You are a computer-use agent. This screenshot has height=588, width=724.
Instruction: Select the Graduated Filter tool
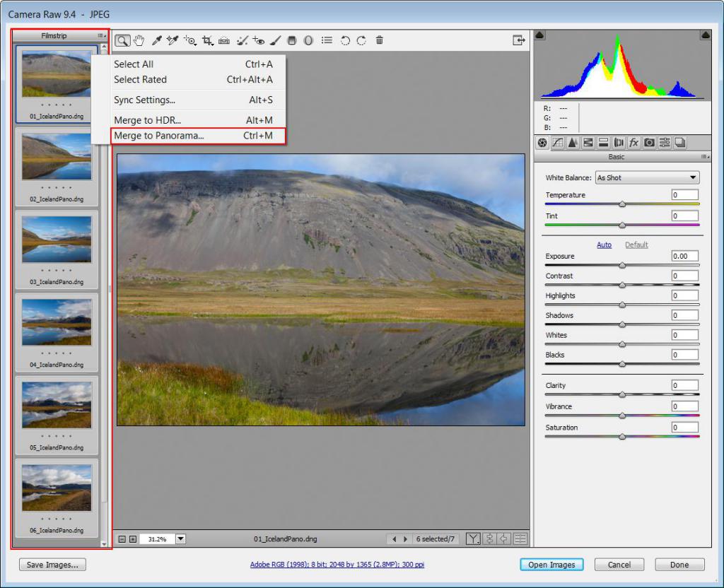[x=291, y=40]
